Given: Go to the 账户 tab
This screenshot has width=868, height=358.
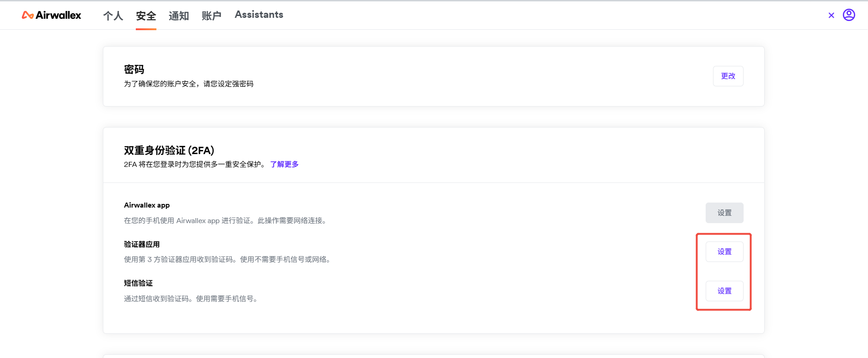Looking at the screenshot, I should [211, 16].
